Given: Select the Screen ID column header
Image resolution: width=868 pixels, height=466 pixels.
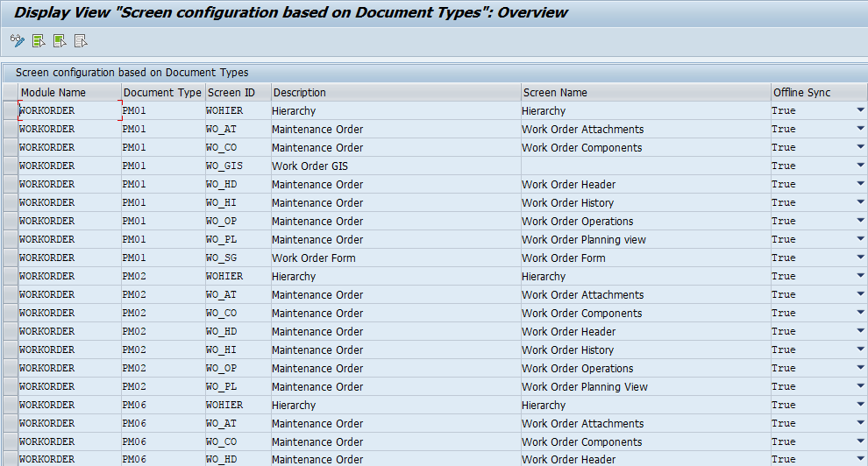Looking at the screenshot, I should click(x=238, y=92).
